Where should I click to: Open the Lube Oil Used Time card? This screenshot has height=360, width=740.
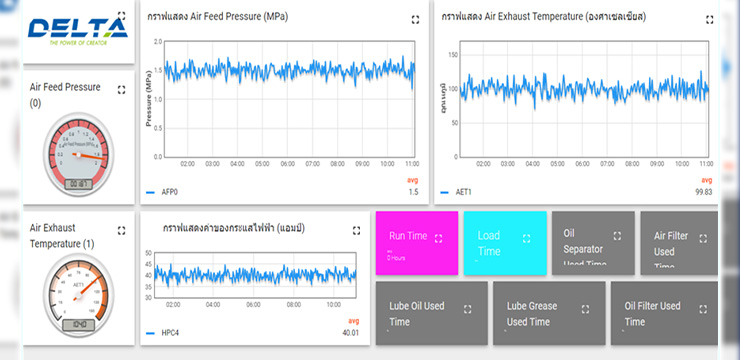pyautogui.click(x=432, y=313)
